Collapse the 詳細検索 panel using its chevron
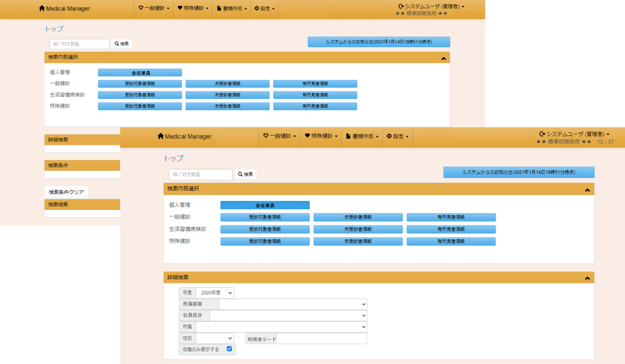Screen dimensions: 625x364 point(587,278)
